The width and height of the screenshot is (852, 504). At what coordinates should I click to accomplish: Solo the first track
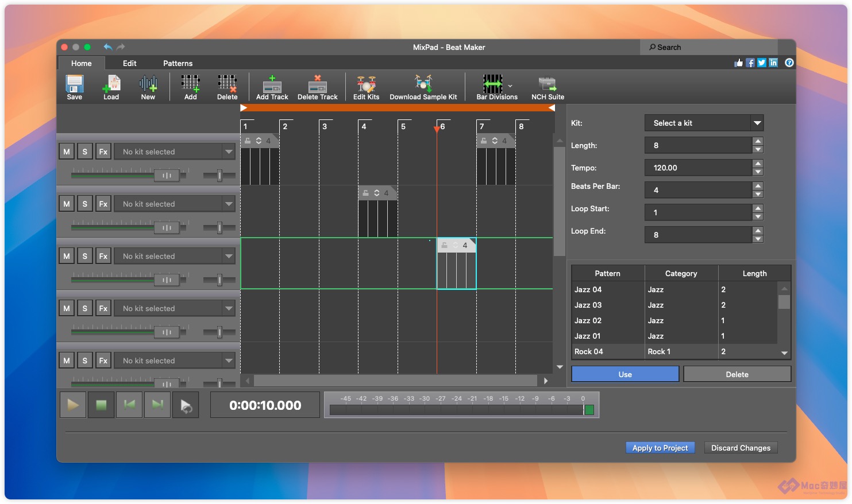click(x=85, y=152)
